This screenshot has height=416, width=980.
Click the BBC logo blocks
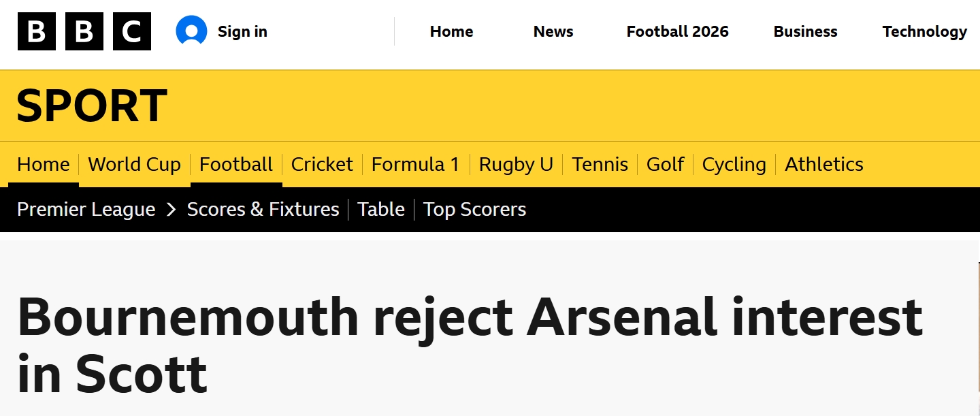[x=84, y=31]
